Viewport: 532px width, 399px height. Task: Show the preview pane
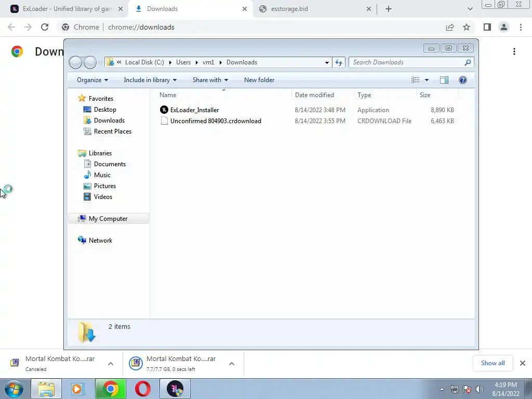[x=444, y=80]
